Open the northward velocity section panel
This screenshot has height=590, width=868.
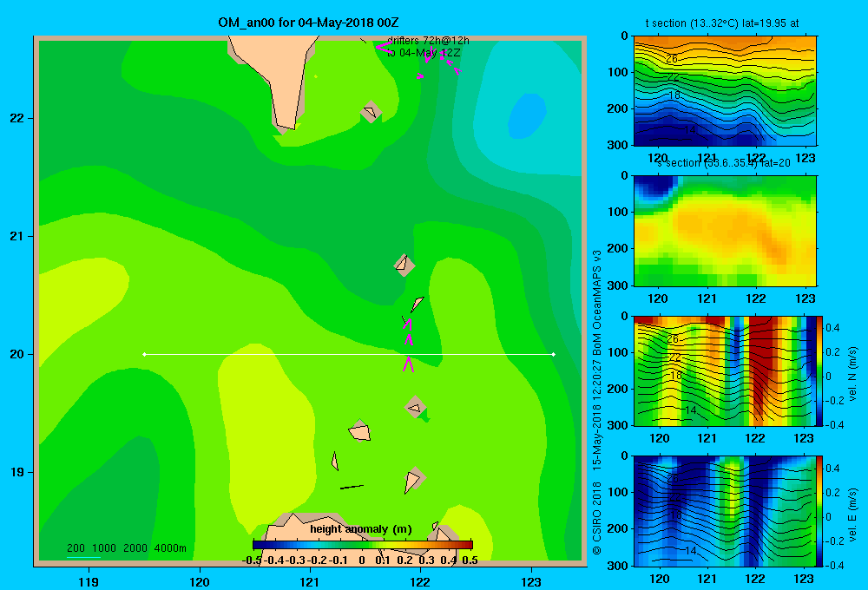(725, 370)
